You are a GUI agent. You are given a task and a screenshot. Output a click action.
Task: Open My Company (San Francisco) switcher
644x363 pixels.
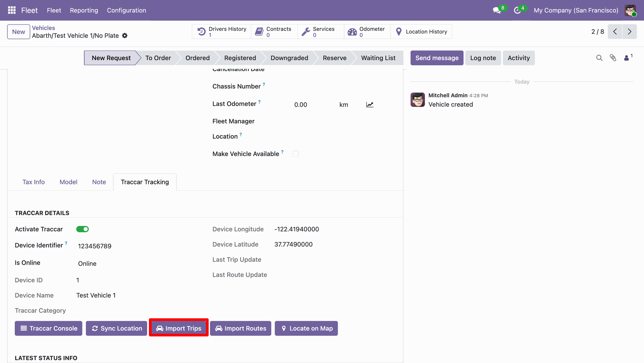tap(576, 10)
